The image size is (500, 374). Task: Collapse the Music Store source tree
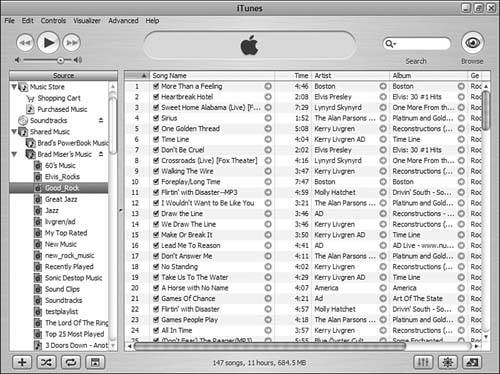tap(14, 87)
